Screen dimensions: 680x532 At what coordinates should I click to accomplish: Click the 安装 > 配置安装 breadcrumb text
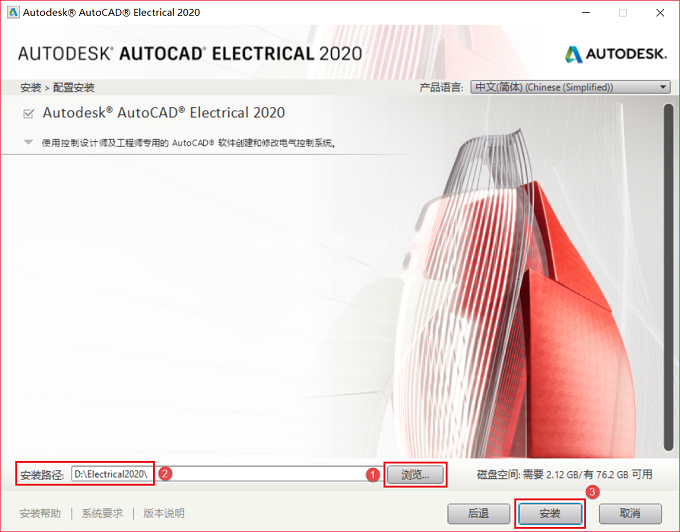pyautogui.click(x=57, y=88)
